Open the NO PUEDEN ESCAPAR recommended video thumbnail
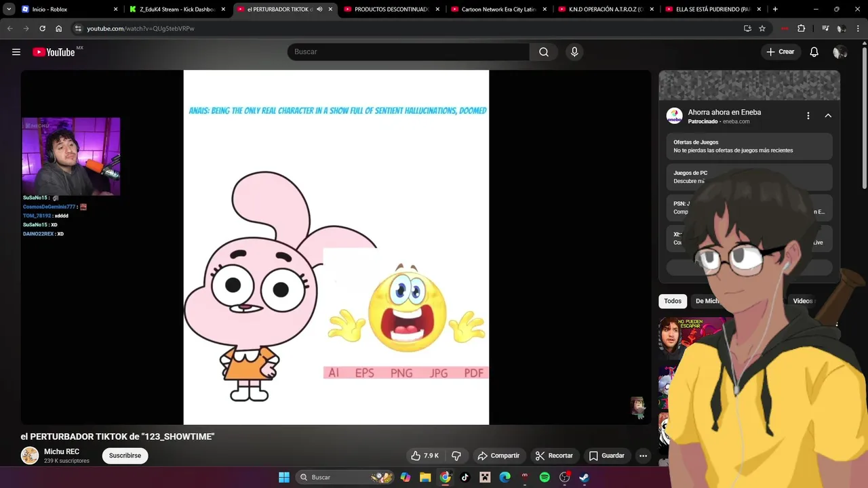This screenshot has height=488, width=868. (692, 339)
